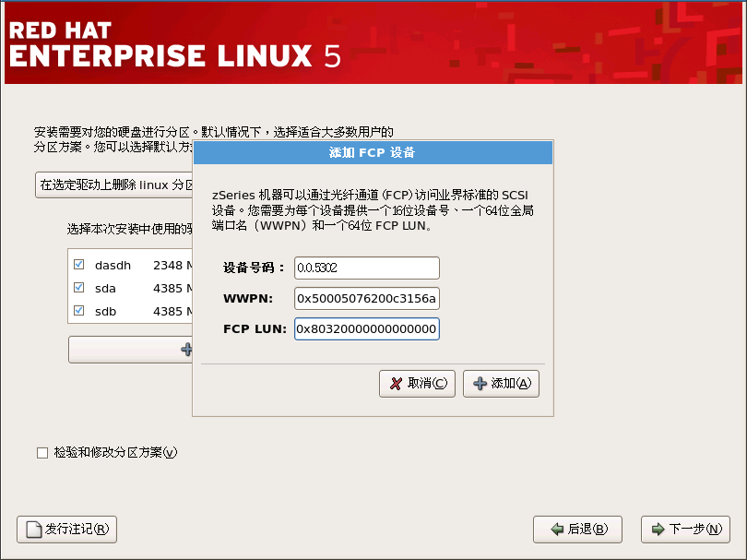The height and width of the screenshot is (560, 747).
Task: Select sda drive name text
Action: (105, 289)
